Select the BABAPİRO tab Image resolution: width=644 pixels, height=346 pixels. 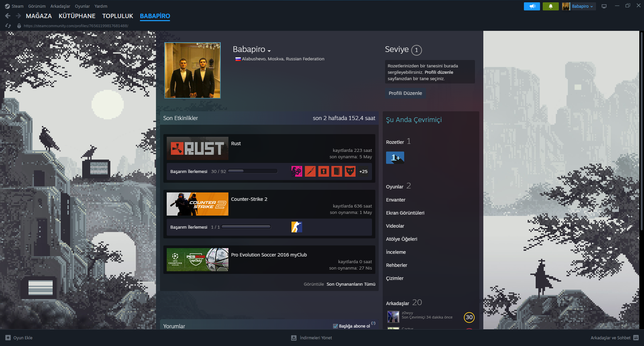pos(155,16)
